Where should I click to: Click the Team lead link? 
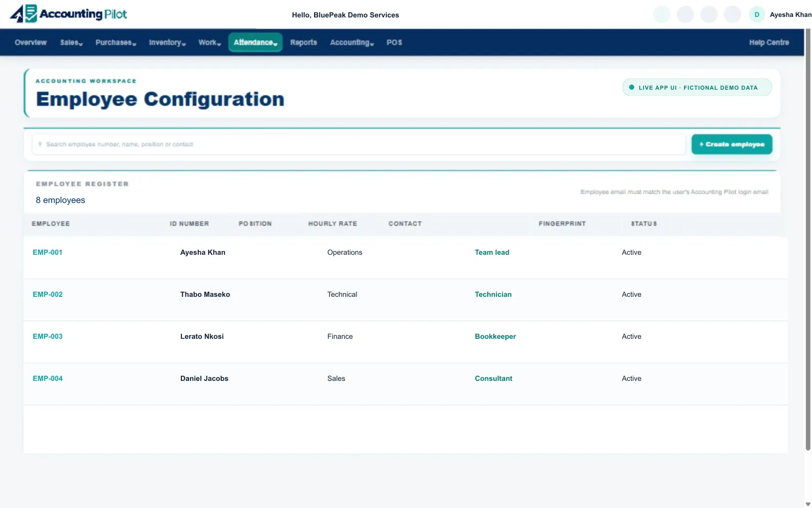492,252
